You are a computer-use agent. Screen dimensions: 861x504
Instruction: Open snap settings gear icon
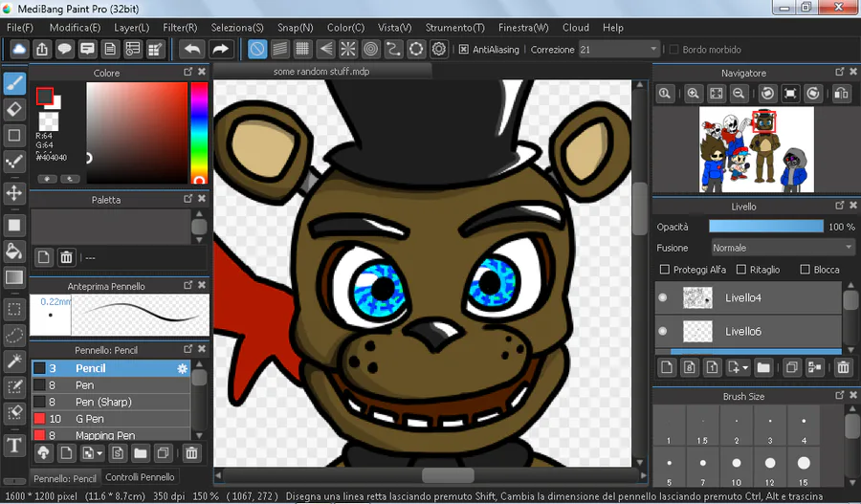pos(439,49)
